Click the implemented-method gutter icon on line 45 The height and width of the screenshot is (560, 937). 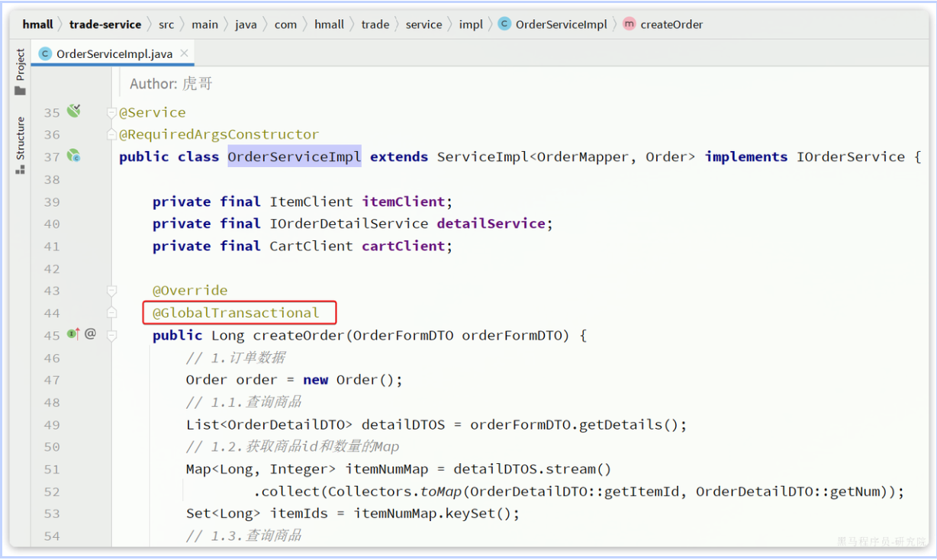tap(73, 333)
